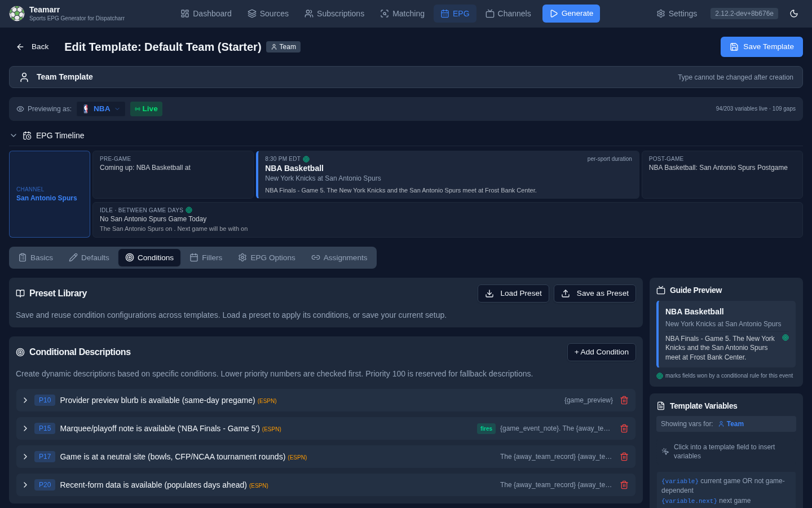The width and height of the screenshot is (812, 508).
Task: Collapse the EPG Timeline section
Action: [x=14, y=135]
